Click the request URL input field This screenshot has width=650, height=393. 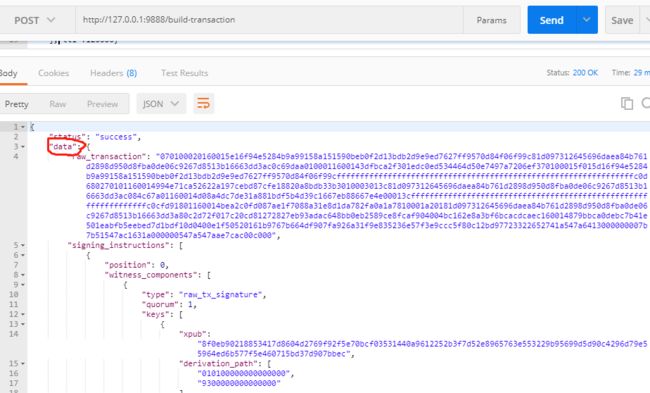(269, 20)
